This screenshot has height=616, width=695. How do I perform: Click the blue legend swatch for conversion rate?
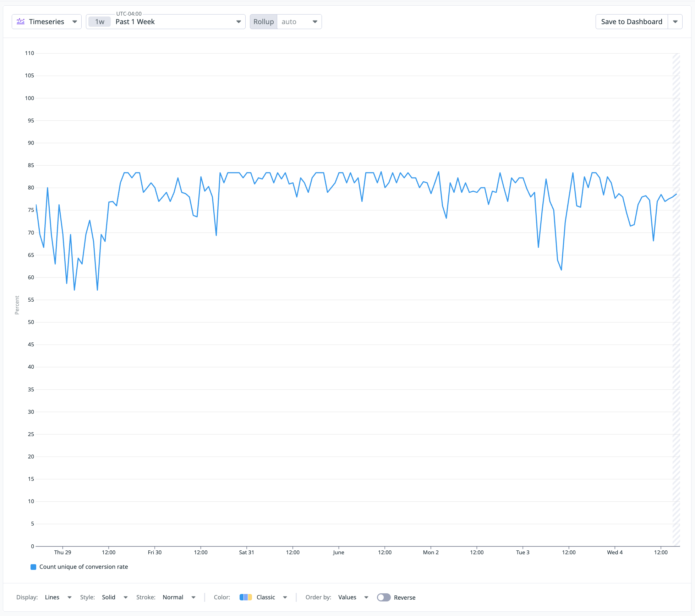pyautogui.click(x=33, y=567)
